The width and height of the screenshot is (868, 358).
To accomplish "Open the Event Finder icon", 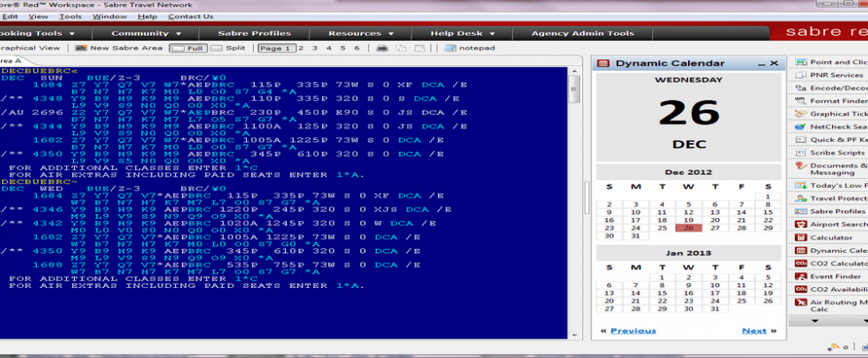I will [800, 277].
